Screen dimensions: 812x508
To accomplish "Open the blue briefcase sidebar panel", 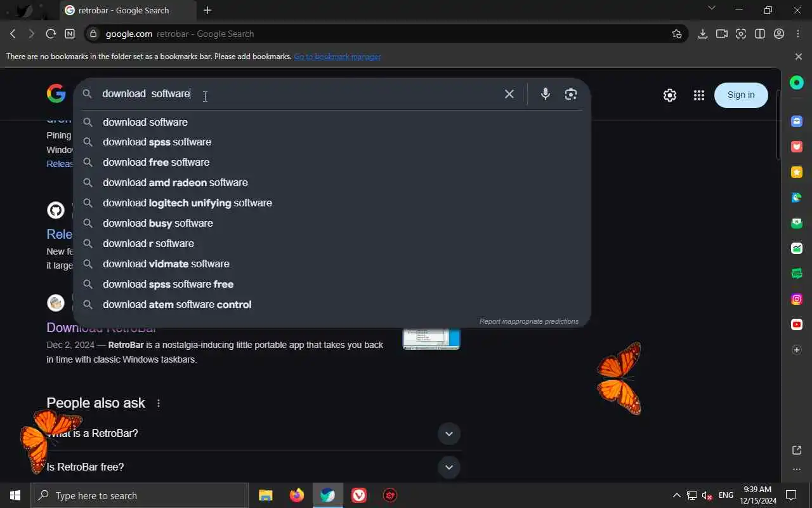I will coord(797,121).
